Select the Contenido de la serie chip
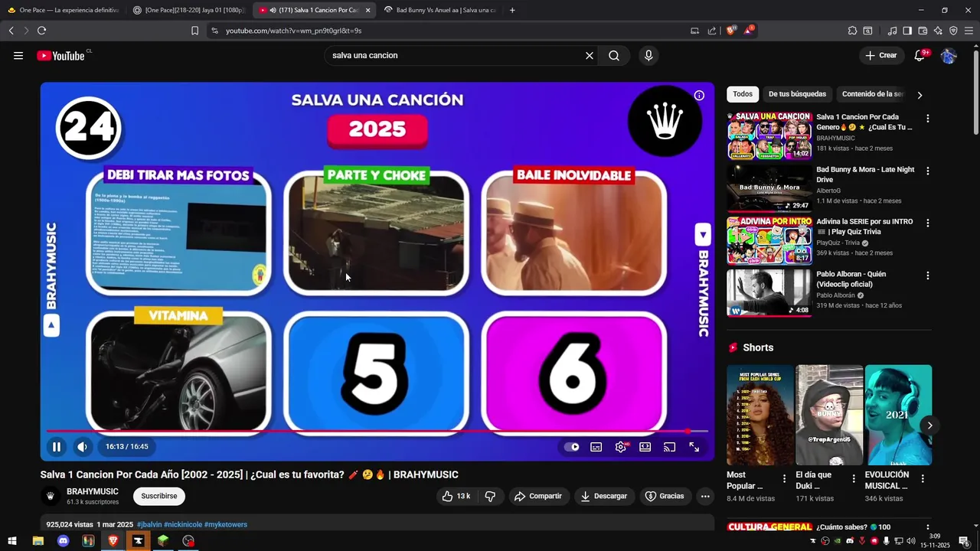Viewport: 980px width, 551px height. (x=872, y=94)
